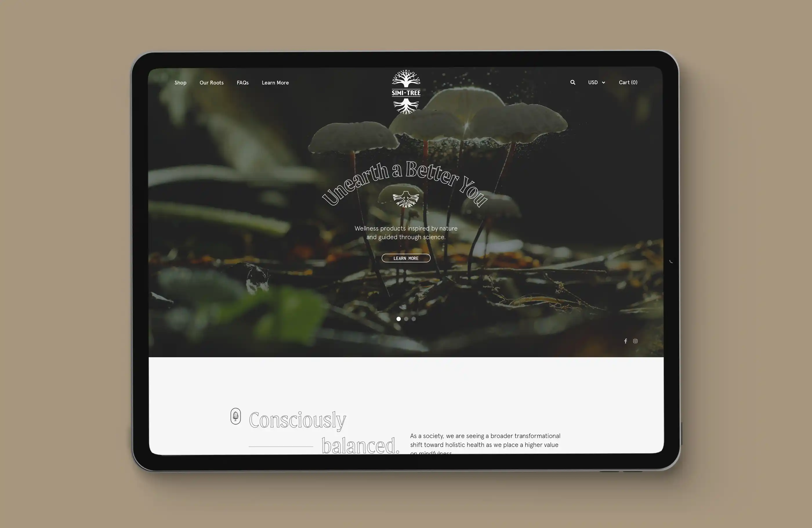Click the Our Roots menu item
This screenshot has height=528, width=812.
click(211, 82)
